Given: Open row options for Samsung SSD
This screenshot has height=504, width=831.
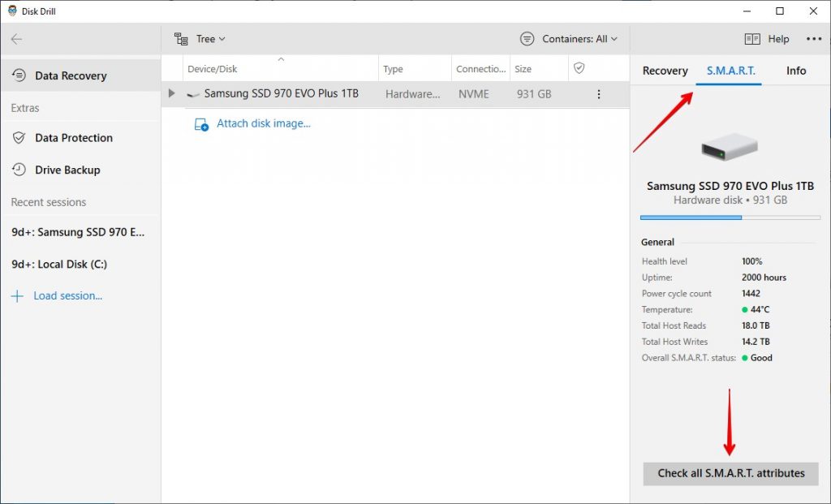Looking at the screenshot, I should pyautogui.click(x=599, y=94).
